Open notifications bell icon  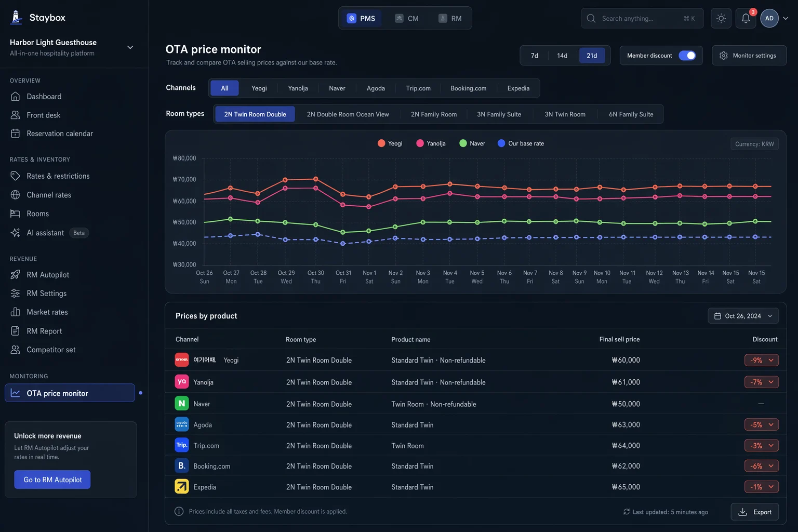(746, 18)
